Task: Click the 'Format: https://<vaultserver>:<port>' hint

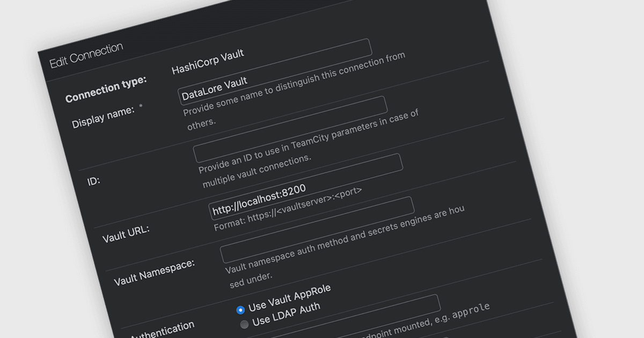Action: pyautogui.click(x=288, y=209)
